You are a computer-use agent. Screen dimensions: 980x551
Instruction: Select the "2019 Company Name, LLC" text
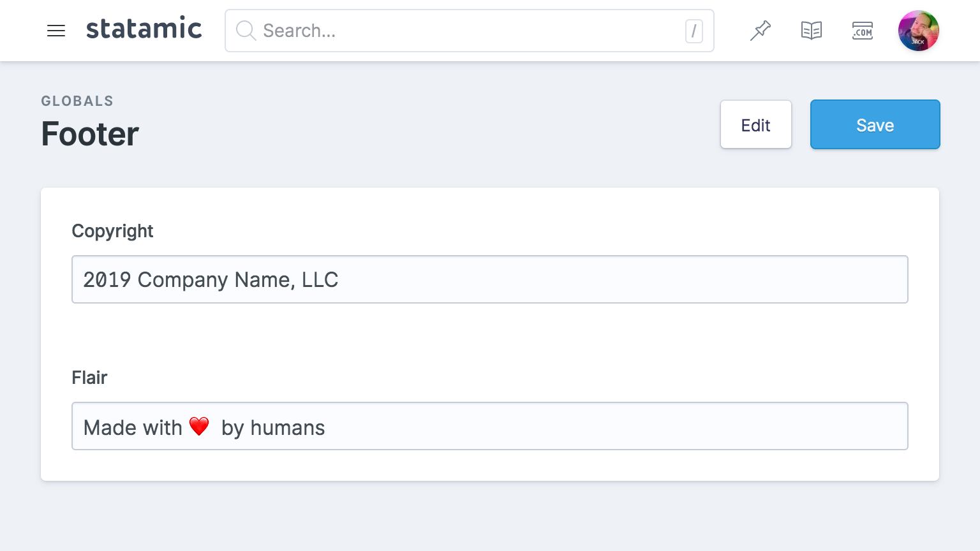[x=211, y=279]
